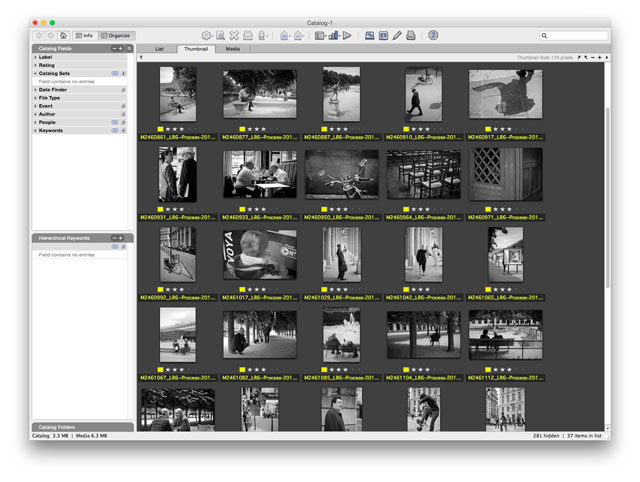Click filename M2460964_LR6-Process-201...
640x482 pixels.
coord(424,218)
